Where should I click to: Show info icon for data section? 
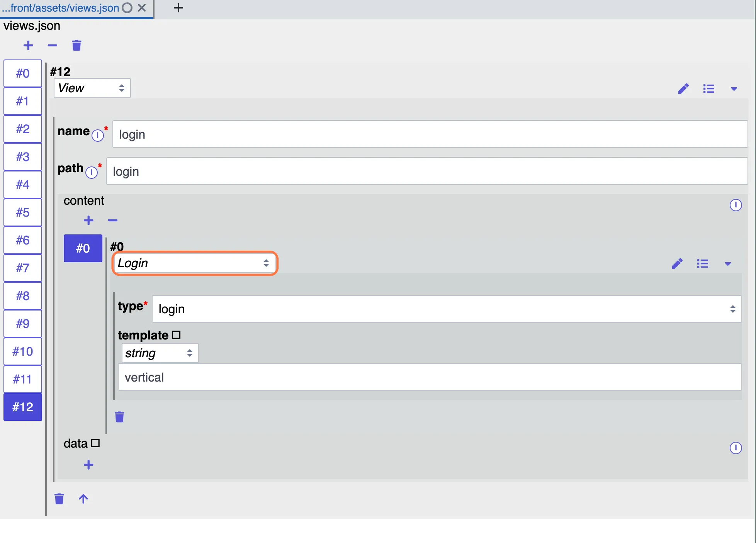tap(736, 448)
